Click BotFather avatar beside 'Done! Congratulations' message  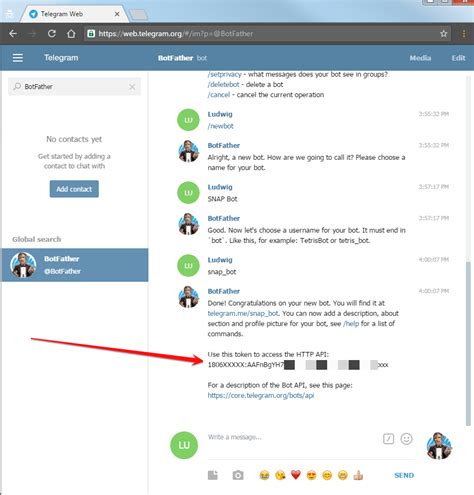tap(188, 297)
